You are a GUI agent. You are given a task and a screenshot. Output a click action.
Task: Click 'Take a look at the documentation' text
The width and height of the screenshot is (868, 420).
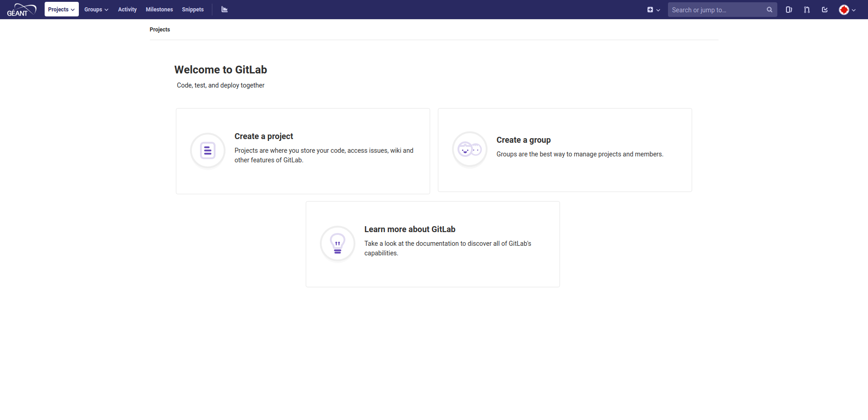tap(448, 248)
